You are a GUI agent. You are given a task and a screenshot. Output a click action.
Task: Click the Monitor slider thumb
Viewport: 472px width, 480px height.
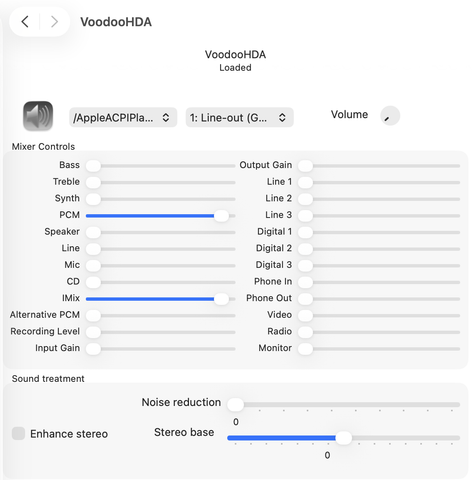305,349
